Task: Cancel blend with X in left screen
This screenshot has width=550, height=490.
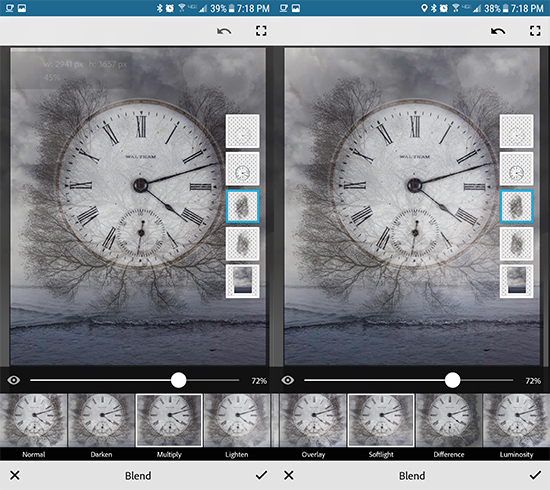Action: coord(15,475)
